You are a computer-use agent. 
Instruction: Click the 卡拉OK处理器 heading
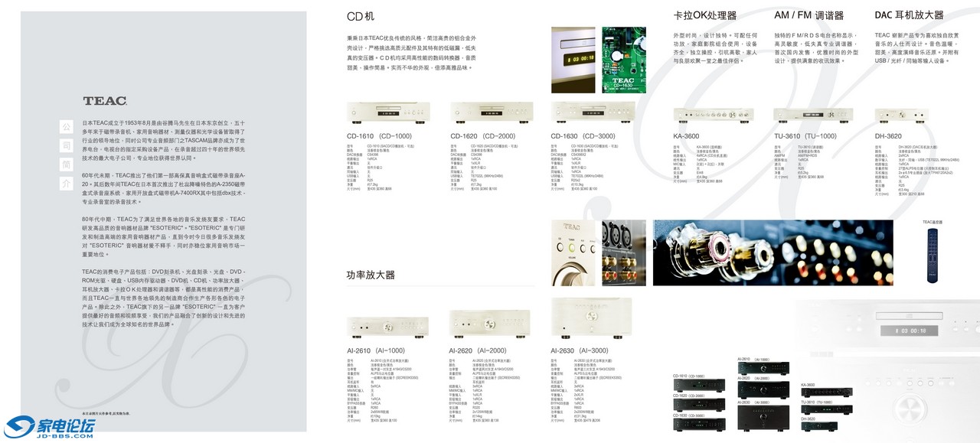704,15
